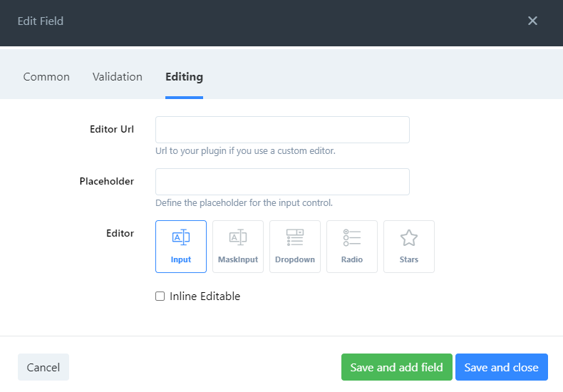Click hint 'Define the placeholder' text

coord(244,203)
